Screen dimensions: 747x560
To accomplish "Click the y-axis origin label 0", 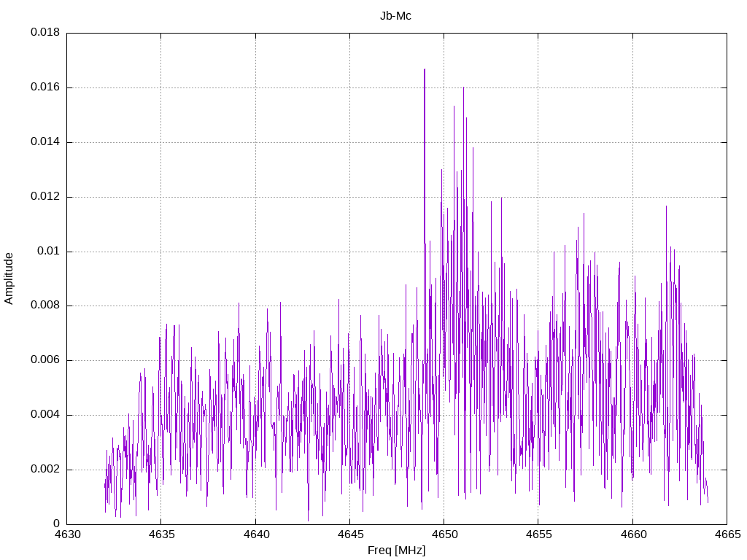I will [57, 524].
